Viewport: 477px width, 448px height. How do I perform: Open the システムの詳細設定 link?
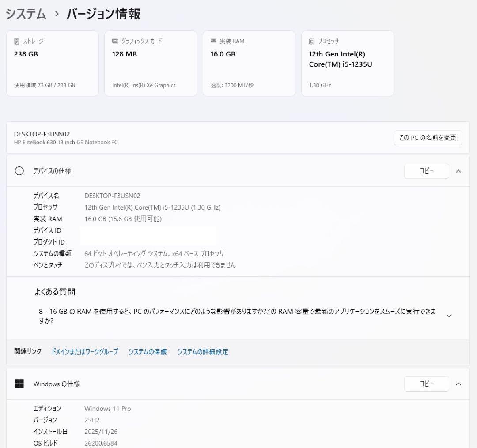coord(202,352)
